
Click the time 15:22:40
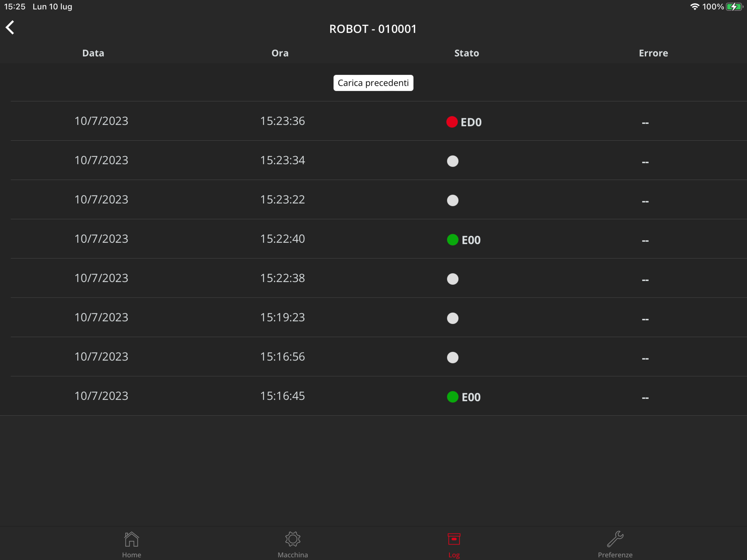coord(282,239)
